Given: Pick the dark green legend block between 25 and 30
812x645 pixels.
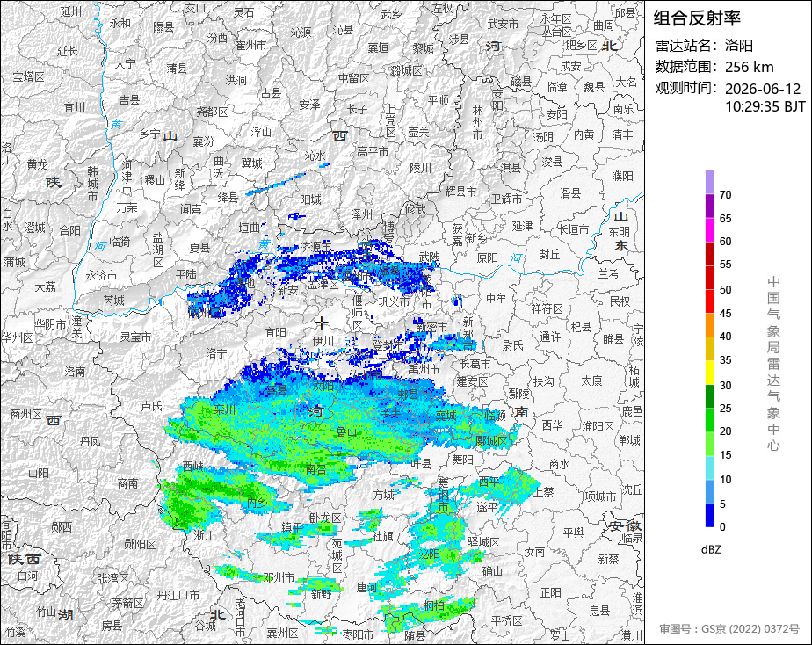Looking at the screenshot, I should (x=709, y=396).
